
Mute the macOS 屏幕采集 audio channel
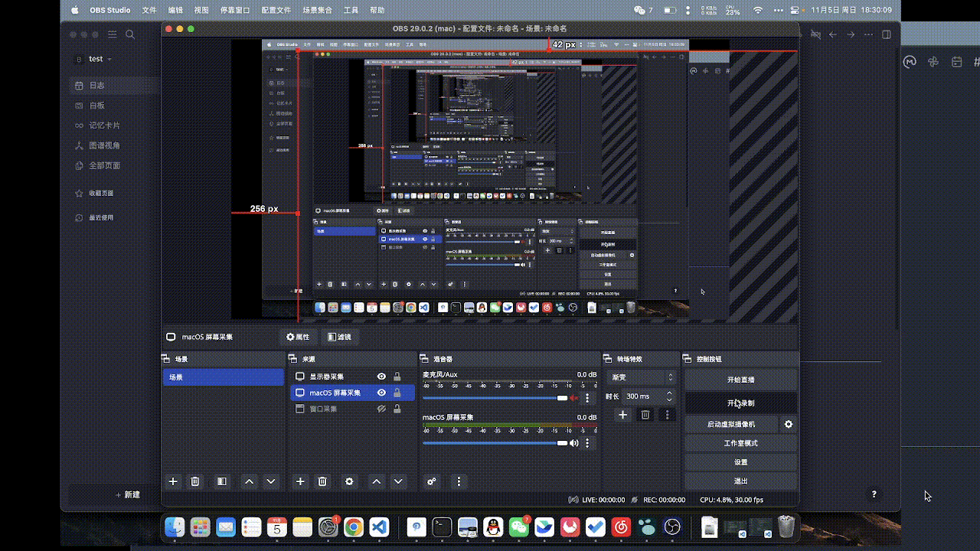573,443
